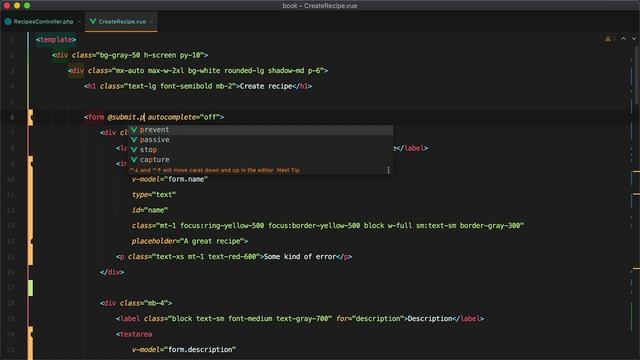
Task: Choose the capture completion suggestion
Action: coord(261,160)
